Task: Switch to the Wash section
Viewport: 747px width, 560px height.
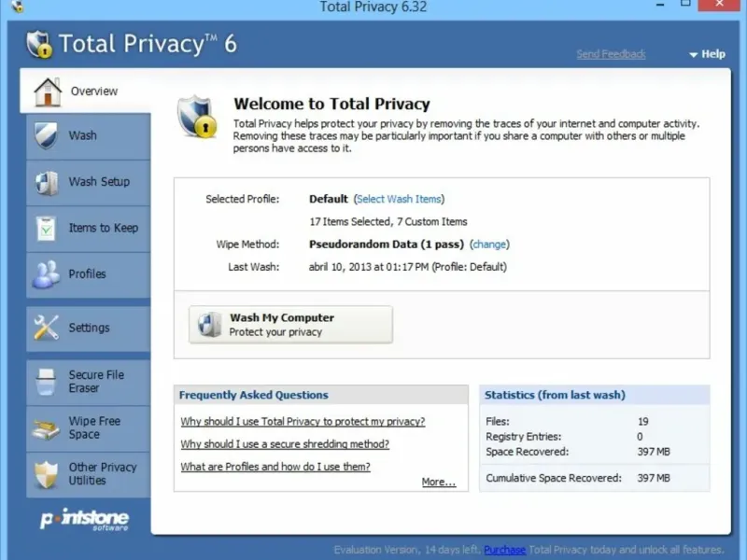Action: (x=89, y=136)
